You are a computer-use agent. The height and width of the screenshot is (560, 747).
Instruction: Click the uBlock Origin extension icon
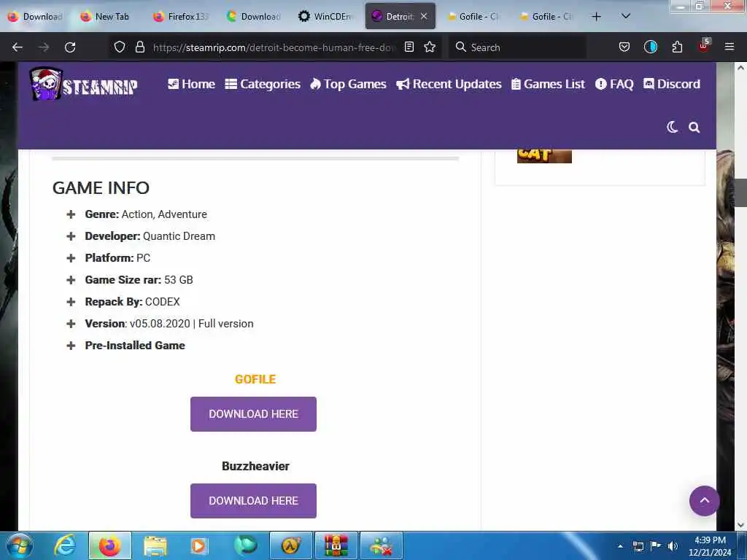[x=704, y=46]
